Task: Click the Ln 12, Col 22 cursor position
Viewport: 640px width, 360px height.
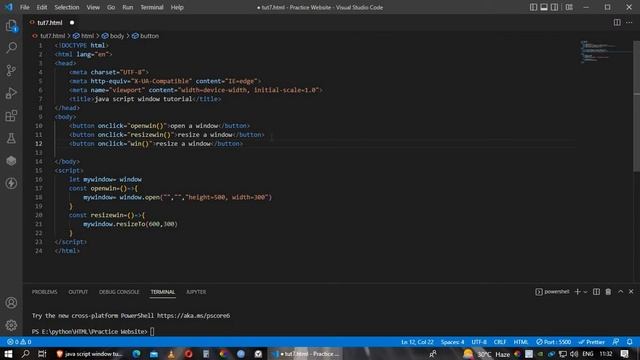Action: 417,342
